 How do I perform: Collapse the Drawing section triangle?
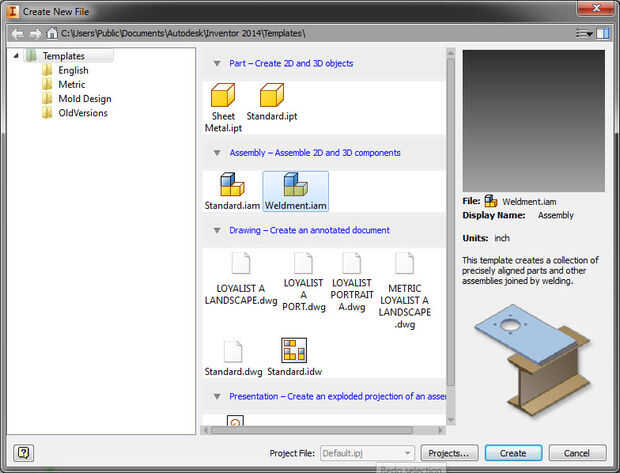(217, 230)
